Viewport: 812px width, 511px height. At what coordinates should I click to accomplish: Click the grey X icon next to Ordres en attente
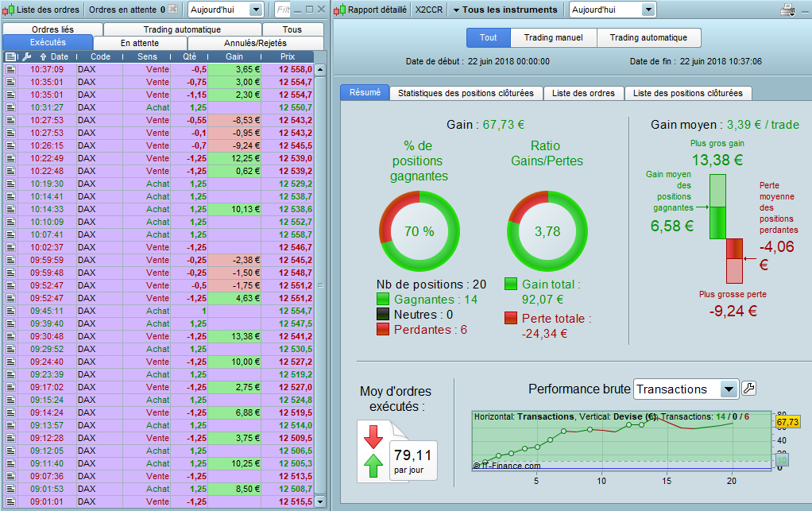coord(173,10)
